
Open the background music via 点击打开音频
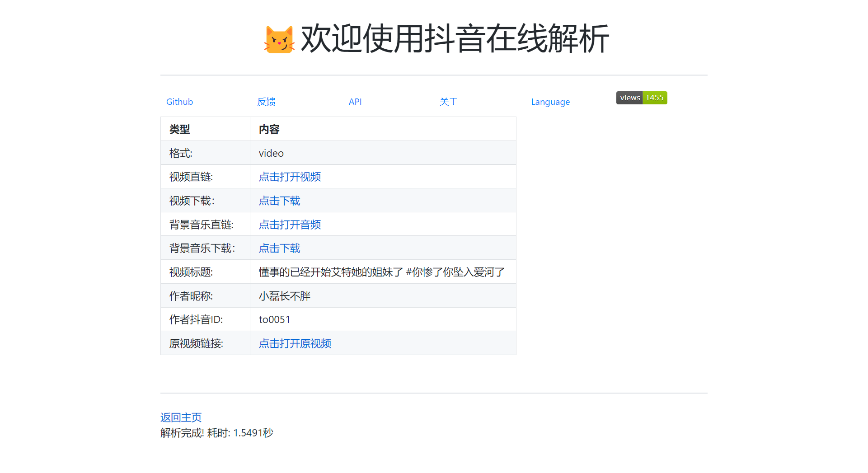tap(290, 225)
